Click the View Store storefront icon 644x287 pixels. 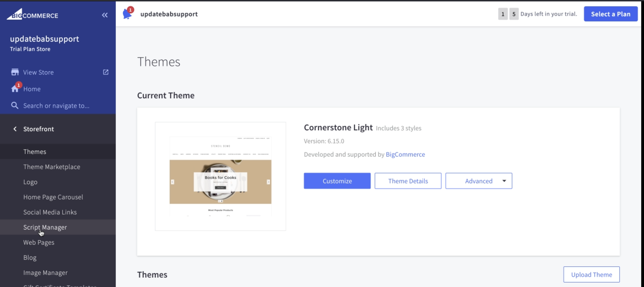coord(15,72)
